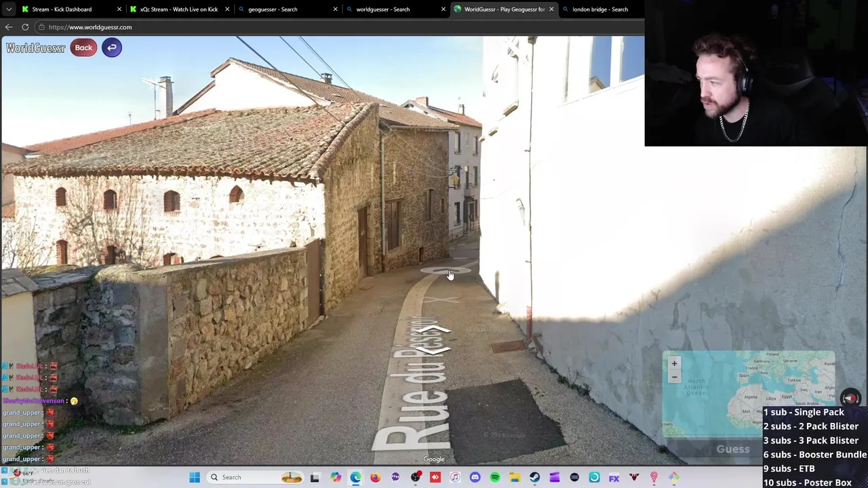
Task: Open Copilot from the taskbar
Action: (x=336, y=477)
